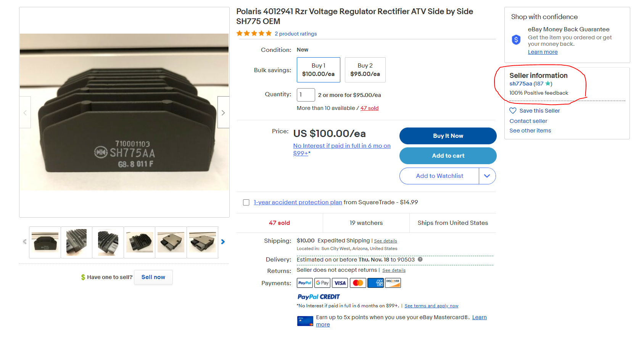
Task: Click the Sell now button
Action: (x=153, y=277)
